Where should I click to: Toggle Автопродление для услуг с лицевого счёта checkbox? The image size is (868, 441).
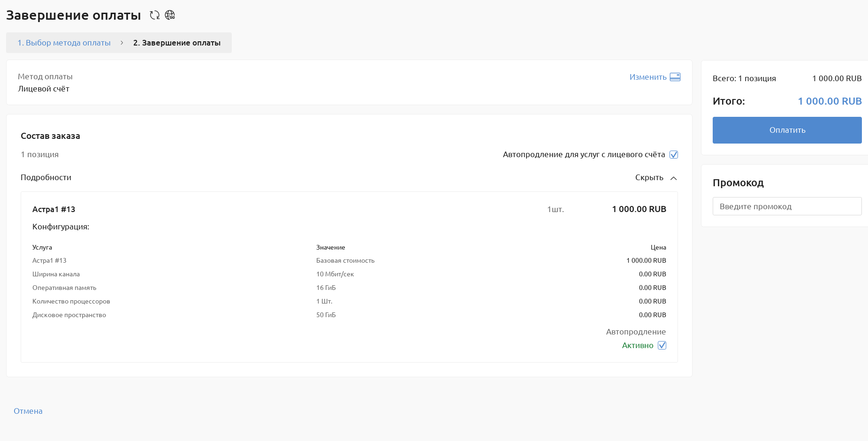pos(674,154)
